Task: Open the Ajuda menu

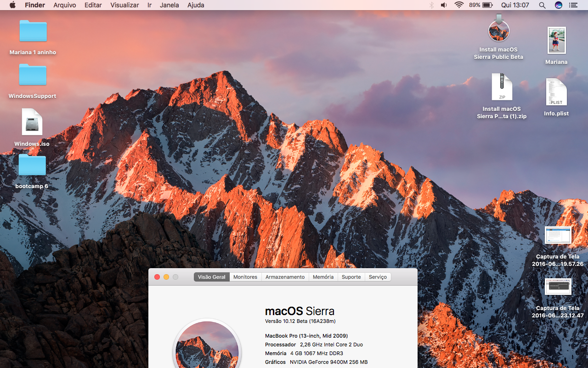Action: (x=196, y=5)
